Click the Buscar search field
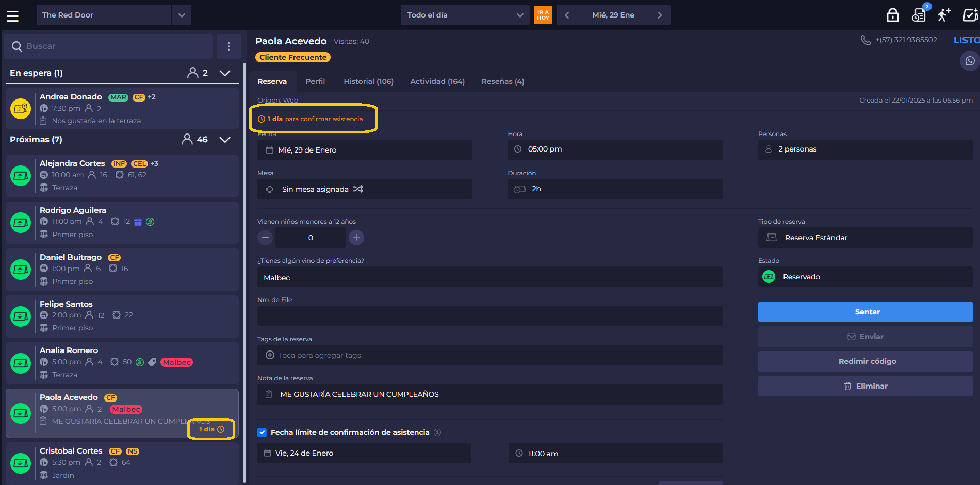 click(x=108, y=46)
